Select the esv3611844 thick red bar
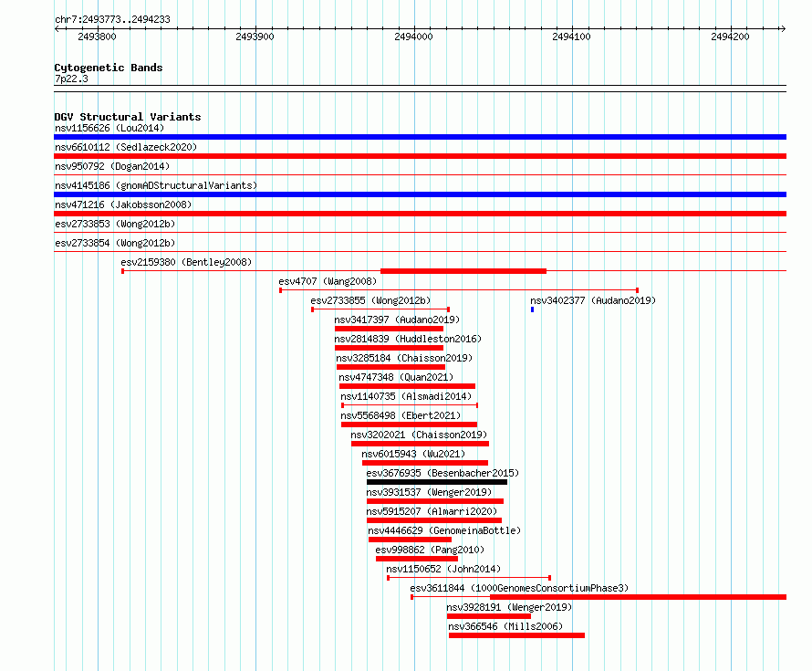Image resolution: width=812 pixels, height=671 pixels. point(638,597)
